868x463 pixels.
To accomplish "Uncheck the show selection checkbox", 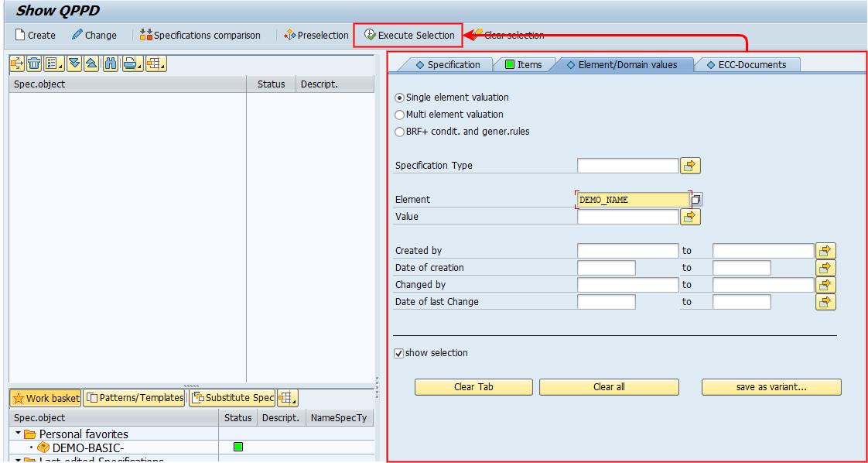I will (x=399, y=353).
